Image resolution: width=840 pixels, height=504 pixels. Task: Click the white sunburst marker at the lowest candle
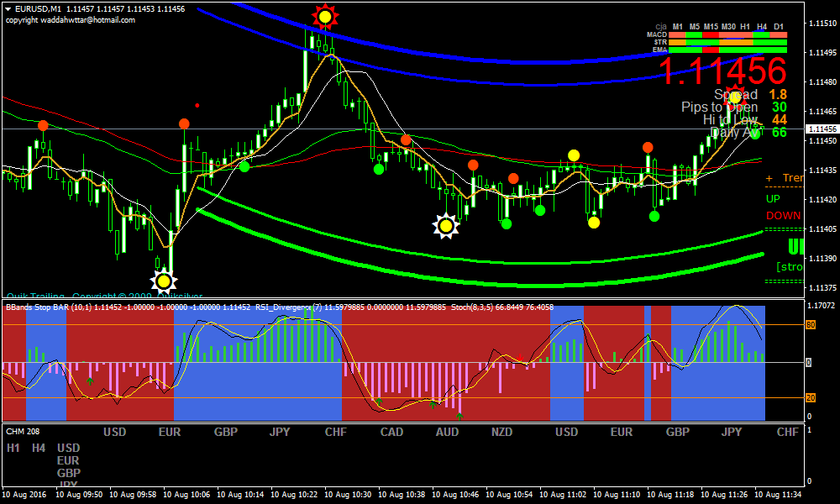pos(164,281)
